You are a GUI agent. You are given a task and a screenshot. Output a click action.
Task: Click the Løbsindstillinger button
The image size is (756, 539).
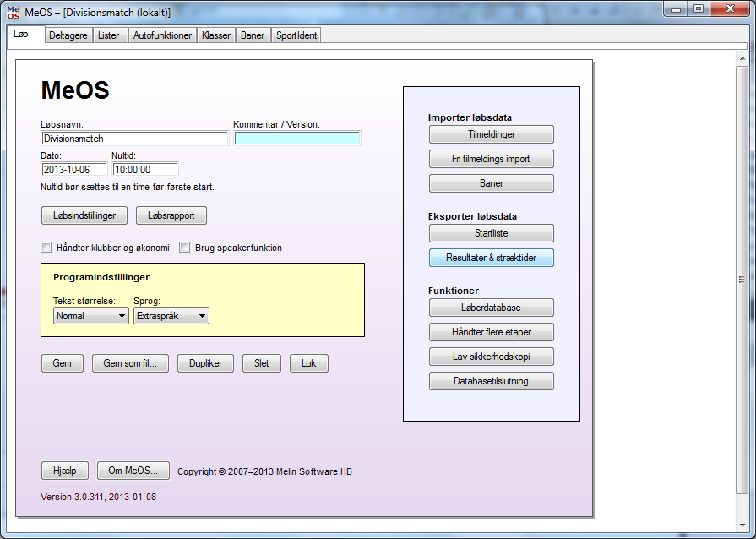(x=84, y=215)
